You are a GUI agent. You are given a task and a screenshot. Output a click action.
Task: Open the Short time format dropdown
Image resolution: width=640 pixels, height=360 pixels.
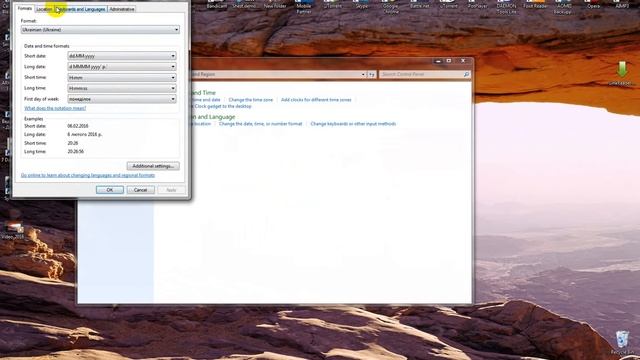point(122,78)
